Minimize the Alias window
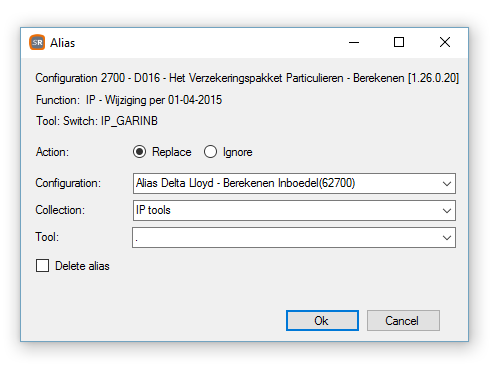Viewport: 496px width, 371px height. coord(354,42)
